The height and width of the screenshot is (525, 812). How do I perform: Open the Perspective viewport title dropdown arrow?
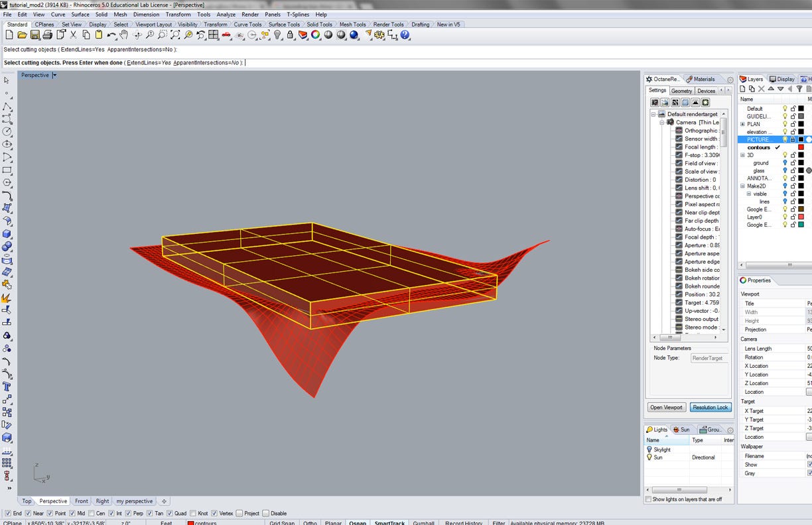[x=54, y=76]
